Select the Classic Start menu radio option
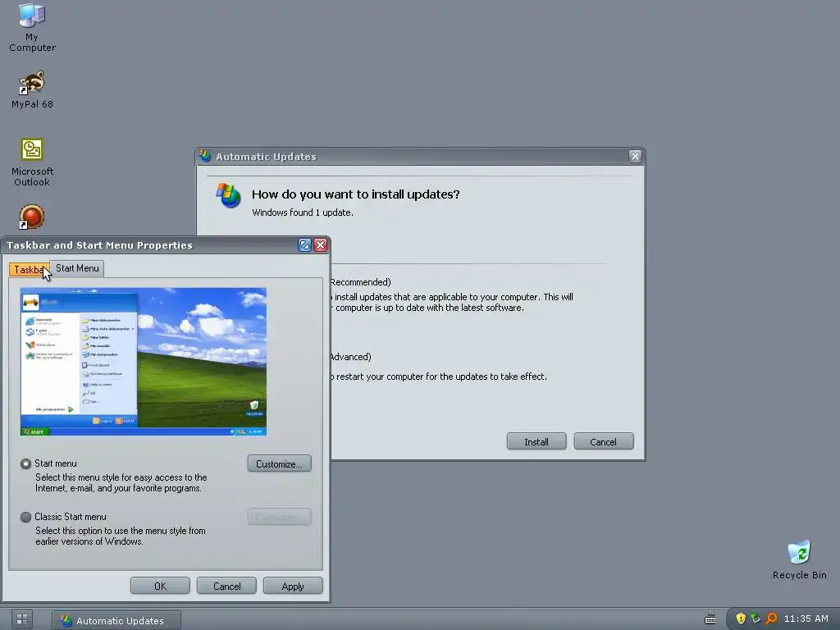Viewport: 840px width, 630px height. click(x=25, y=517)
